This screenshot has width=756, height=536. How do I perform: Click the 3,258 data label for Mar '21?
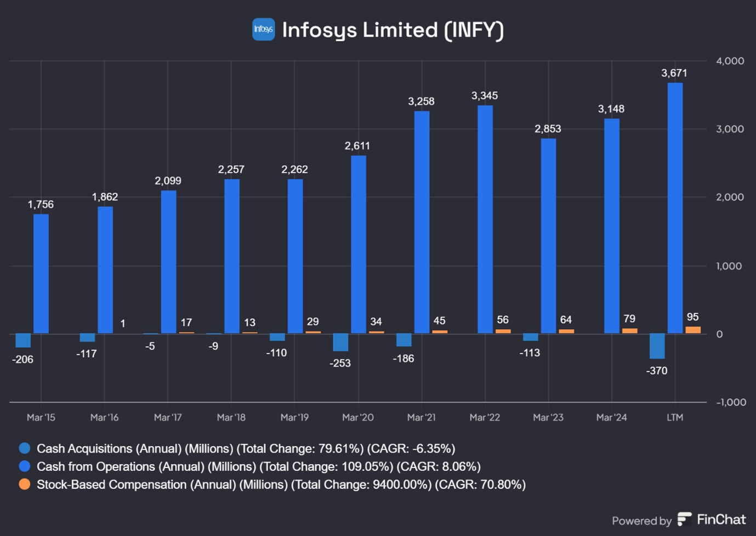pos(421,101)
